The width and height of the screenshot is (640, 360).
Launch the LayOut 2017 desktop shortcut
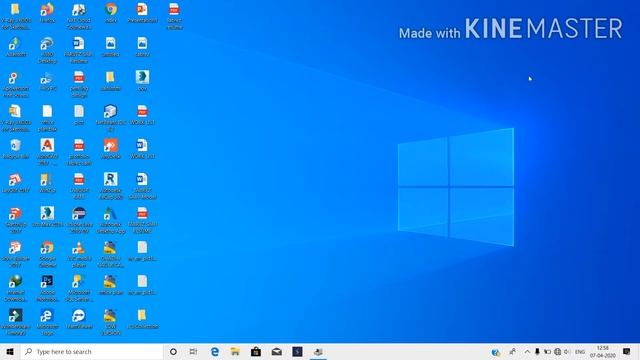point(16,183)
